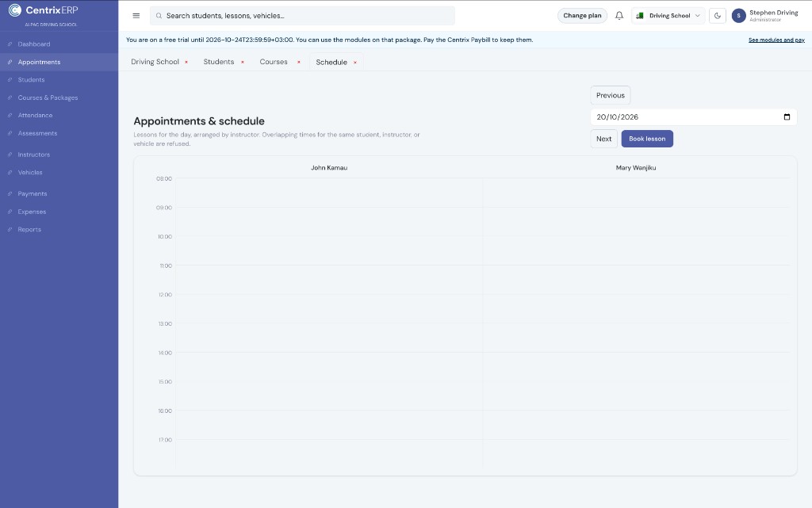Viewport: 812px width, 508px height.
Task: Click the 08:00 time label
Action: (164, 178)
